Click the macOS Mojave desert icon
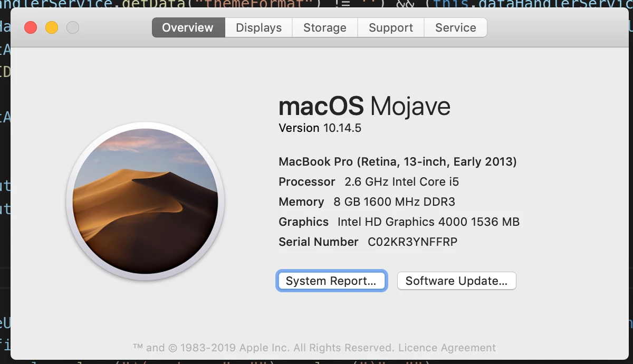 pos(146,202)
